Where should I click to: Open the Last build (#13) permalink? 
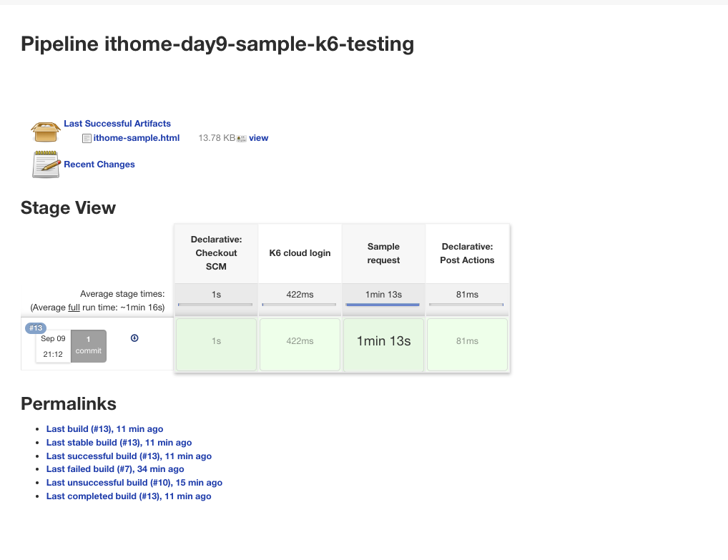pos(104,429)
